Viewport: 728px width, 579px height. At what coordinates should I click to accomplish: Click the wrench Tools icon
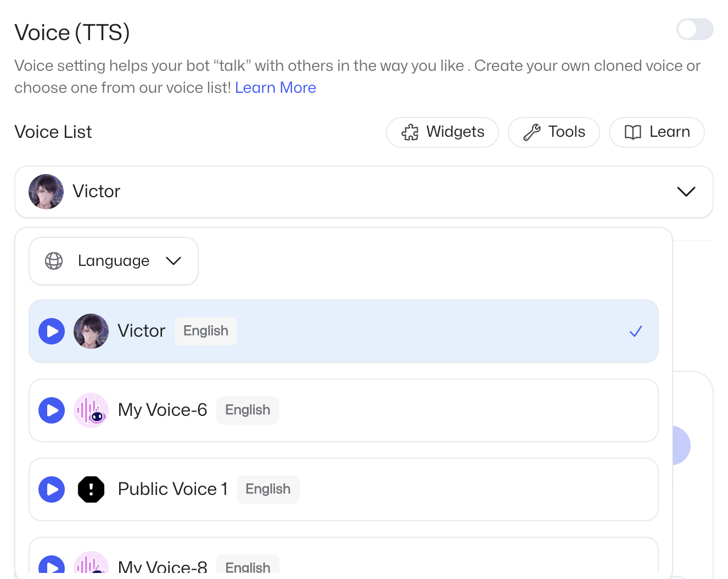tap(531, 132)
